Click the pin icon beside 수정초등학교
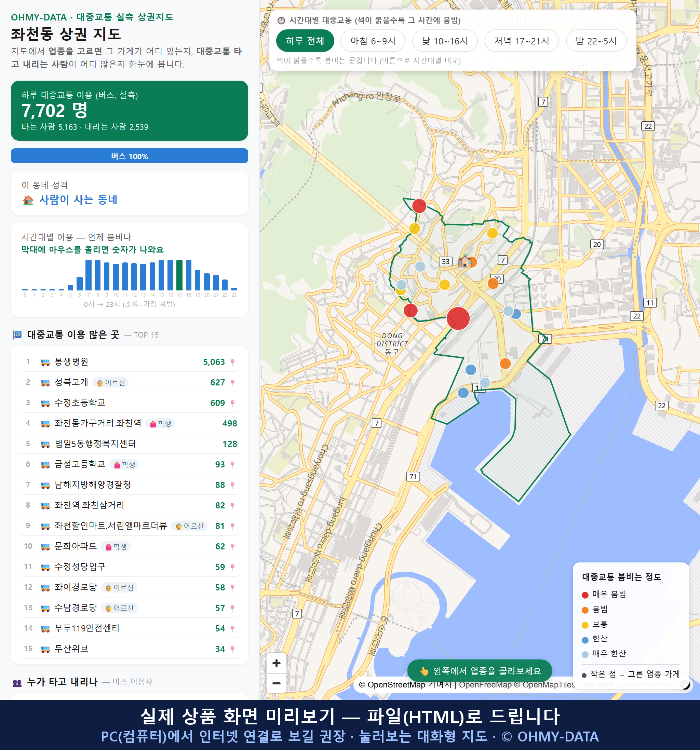700x750 pixels. pos(232,403)
